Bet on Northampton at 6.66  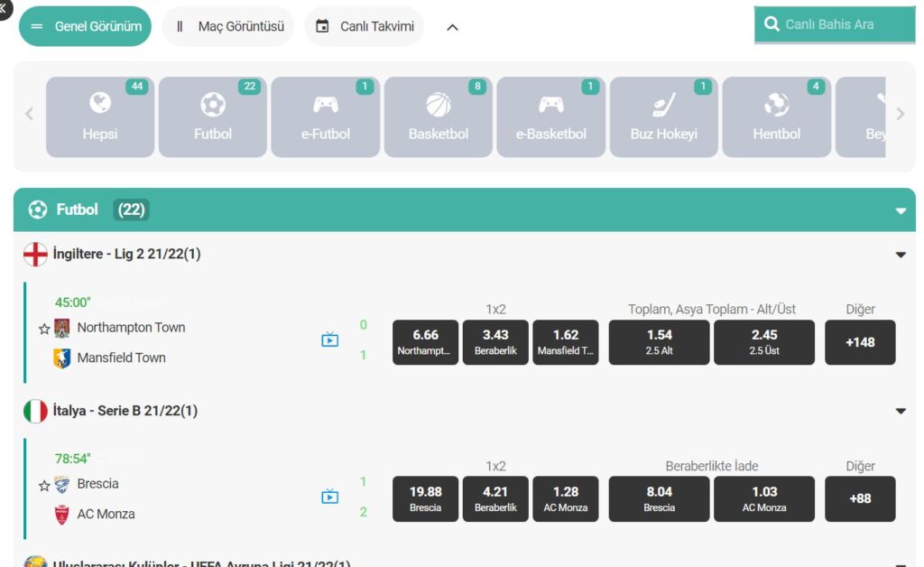(x=426, y=342)
